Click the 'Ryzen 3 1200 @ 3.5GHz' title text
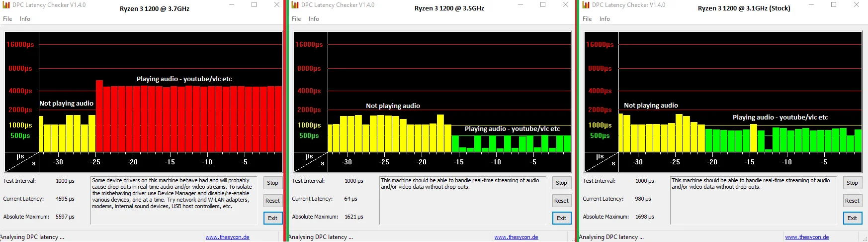The width and height of the screenshot is (868, 242). click(449, 8)
